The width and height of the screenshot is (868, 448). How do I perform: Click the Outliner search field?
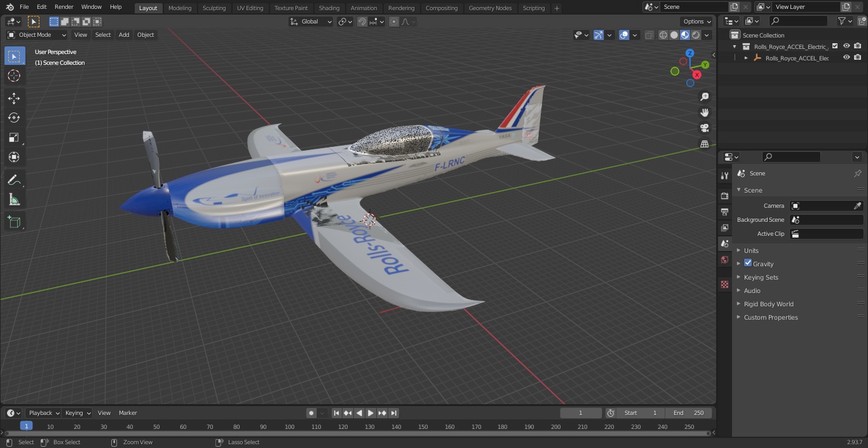[798, 21]
